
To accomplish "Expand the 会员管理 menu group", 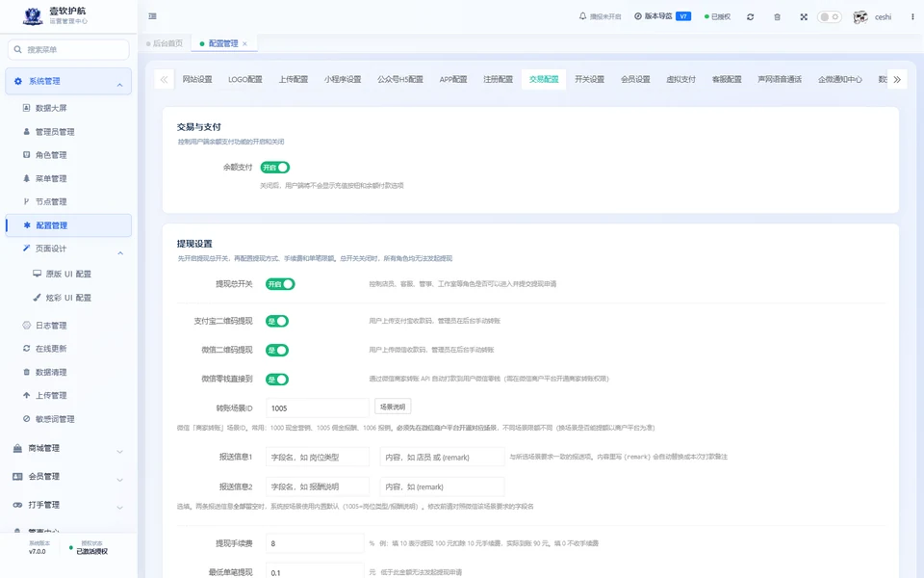I will pos(68,477).
